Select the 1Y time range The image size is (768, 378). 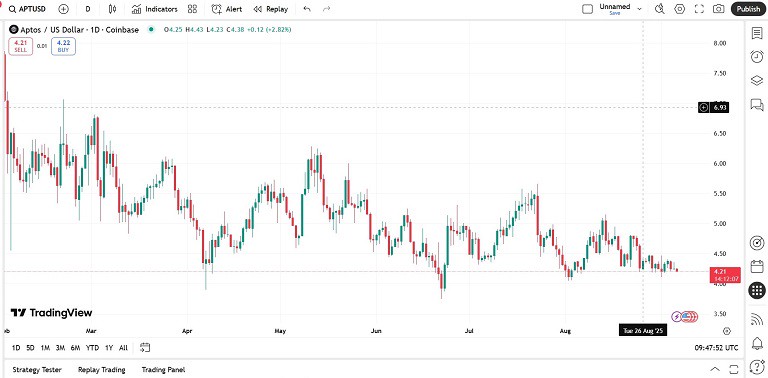(109, 348)
